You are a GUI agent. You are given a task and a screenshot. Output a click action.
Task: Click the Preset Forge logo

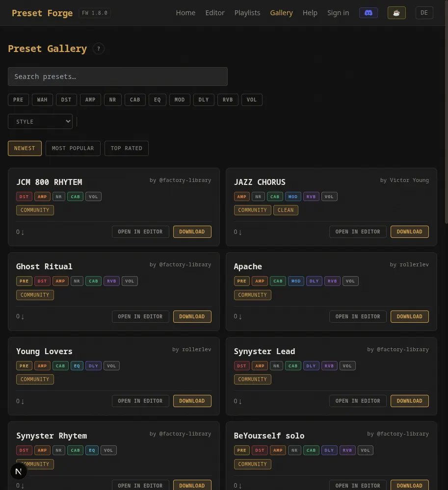(x=42, y=13)
